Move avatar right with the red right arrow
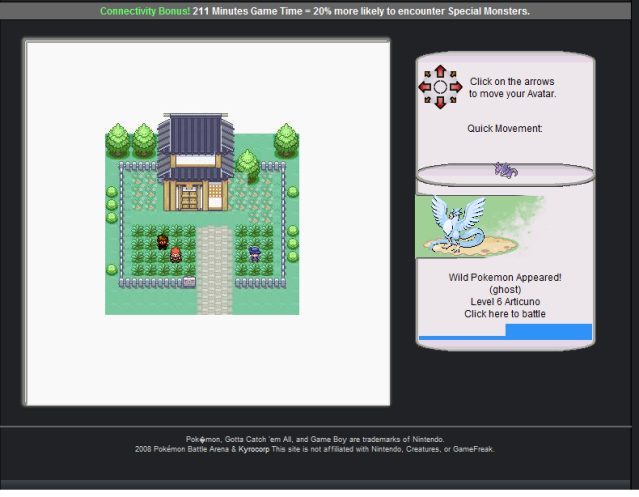The height and width of the screenshot is (497, 639). click(x=456, y=87)
